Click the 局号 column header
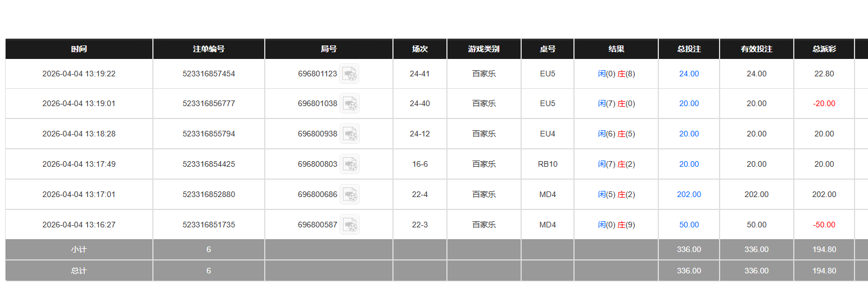868x288 pixels. [329, 49]
